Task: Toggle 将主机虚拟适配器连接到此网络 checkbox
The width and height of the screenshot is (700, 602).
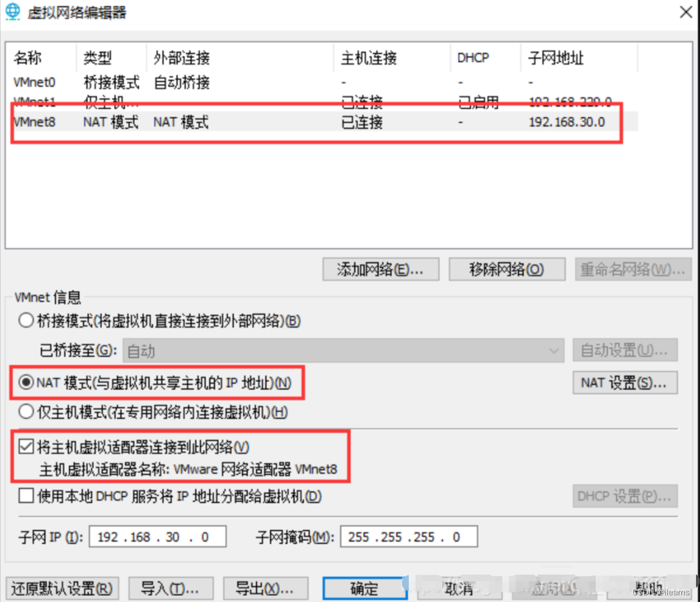Action: coord(26,446)
